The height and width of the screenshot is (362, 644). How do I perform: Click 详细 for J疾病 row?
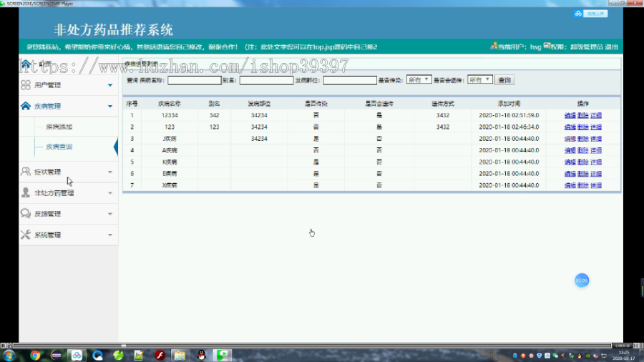(596, 139)
